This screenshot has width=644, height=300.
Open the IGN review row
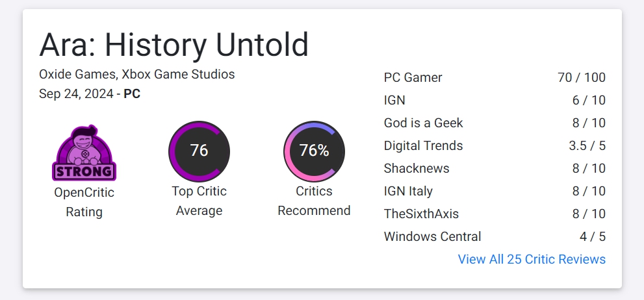tap(495, 100)
